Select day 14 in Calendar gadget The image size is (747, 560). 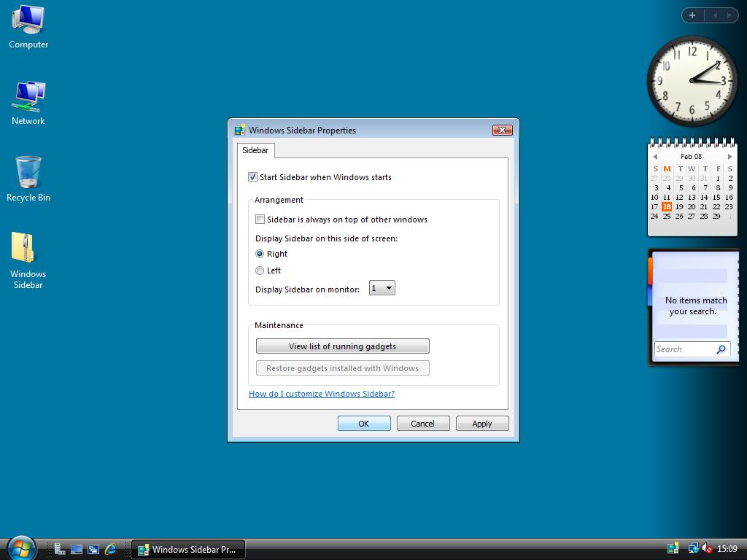[704, 197]
